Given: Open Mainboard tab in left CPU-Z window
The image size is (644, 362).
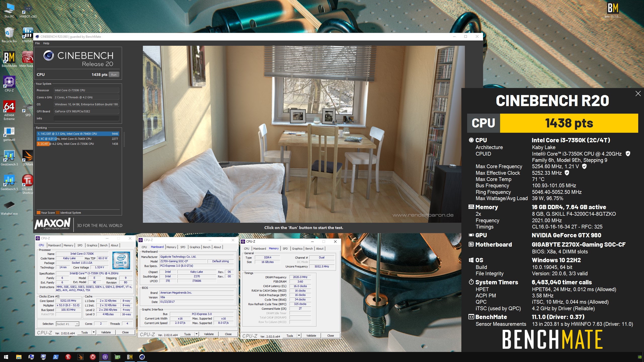Looking at the screenshot, I should coord(54,245).
